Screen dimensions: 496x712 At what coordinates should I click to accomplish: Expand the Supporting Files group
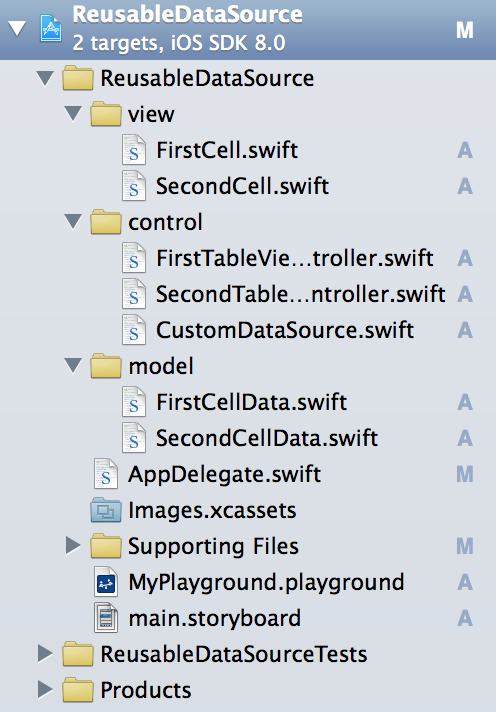click(x=73, y=546)
